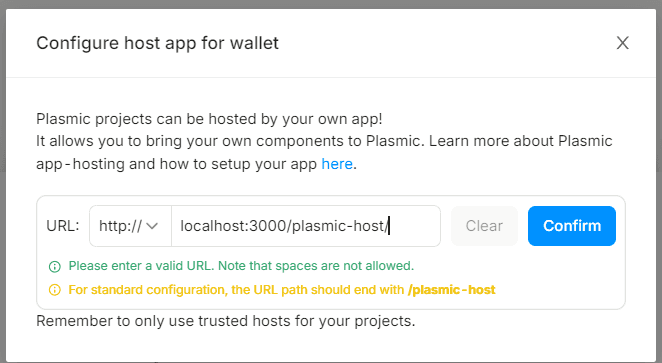Click the bold /plasmic-host path text

451,290
